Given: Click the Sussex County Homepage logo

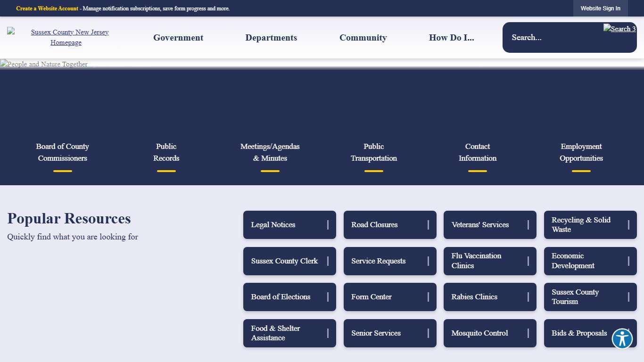Looking at the screenshot, I should 66,37.
